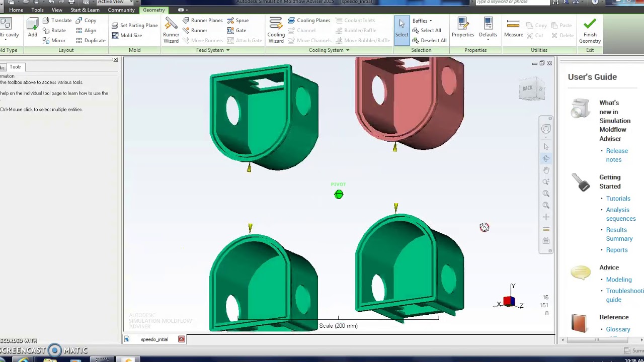Open part Properties
The height and width of the screenshot is (362, 644).
pyautogui.click(x=463, y=28)
